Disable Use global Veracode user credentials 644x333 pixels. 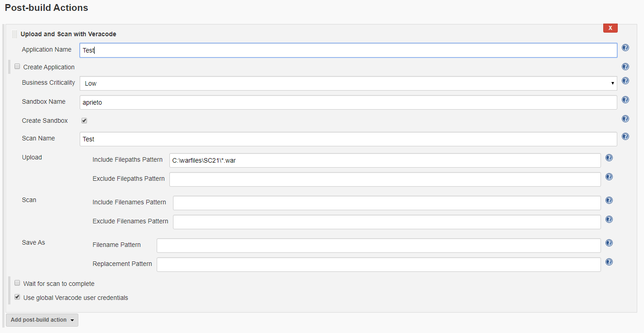[17, 297]
